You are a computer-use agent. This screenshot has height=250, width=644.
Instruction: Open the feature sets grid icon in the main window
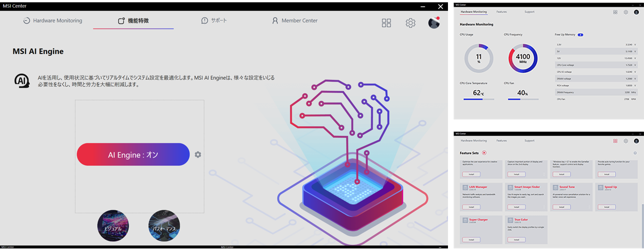click(386, 23)
